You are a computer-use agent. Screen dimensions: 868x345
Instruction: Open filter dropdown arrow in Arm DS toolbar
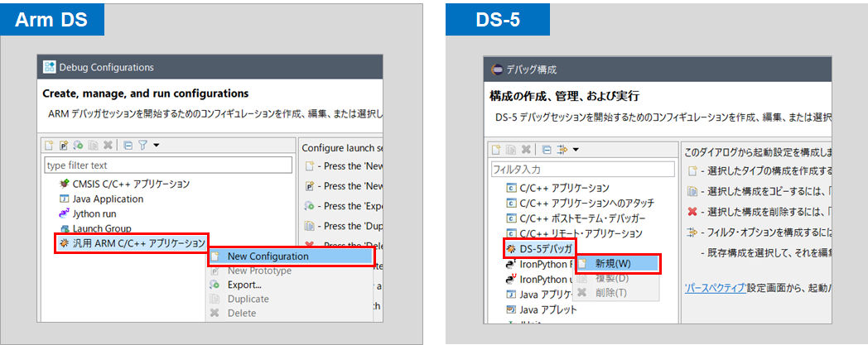pyautogui.click(x=157, y=146)
